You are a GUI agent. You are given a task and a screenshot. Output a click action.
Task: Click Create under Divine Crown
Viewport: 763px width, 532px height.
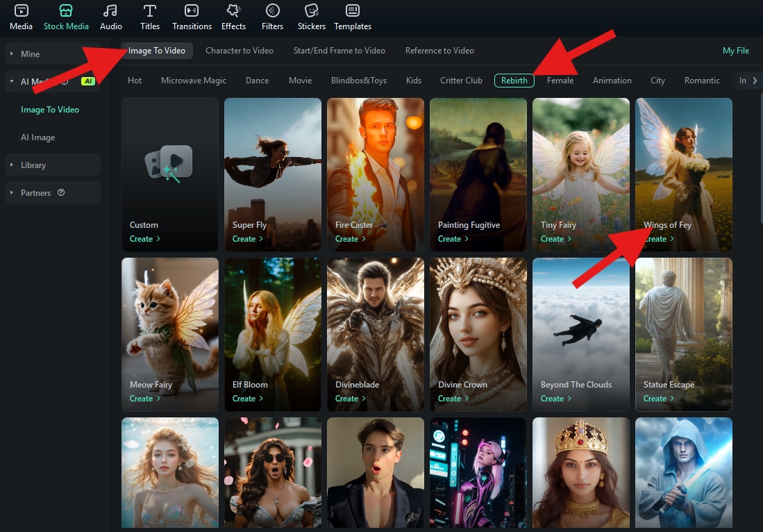tap(453, 398)
